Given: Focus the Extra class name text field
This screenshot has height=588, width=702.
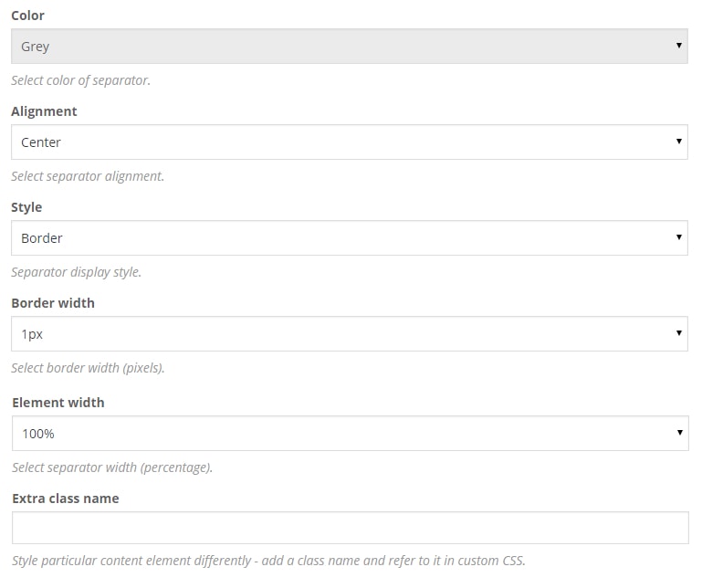Looking at the screenshot, I should pyautogui.click(x=350, y=528).
